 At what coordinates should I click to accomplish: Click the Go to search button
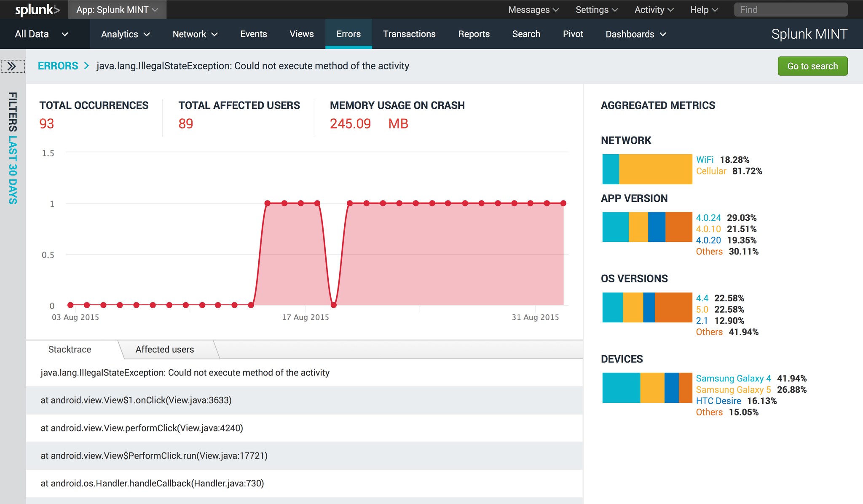[812, 66]
